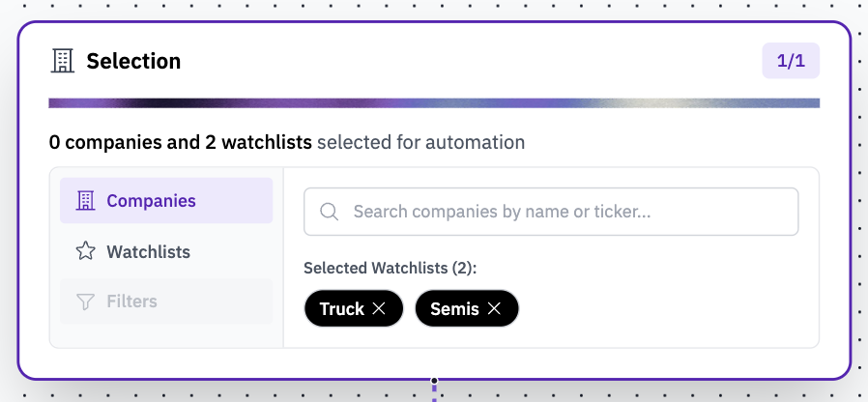Image resolution: width=868 pixels, height=402 pixels.
Task: Click the Semis watchlist chip label
Action: 452,309
